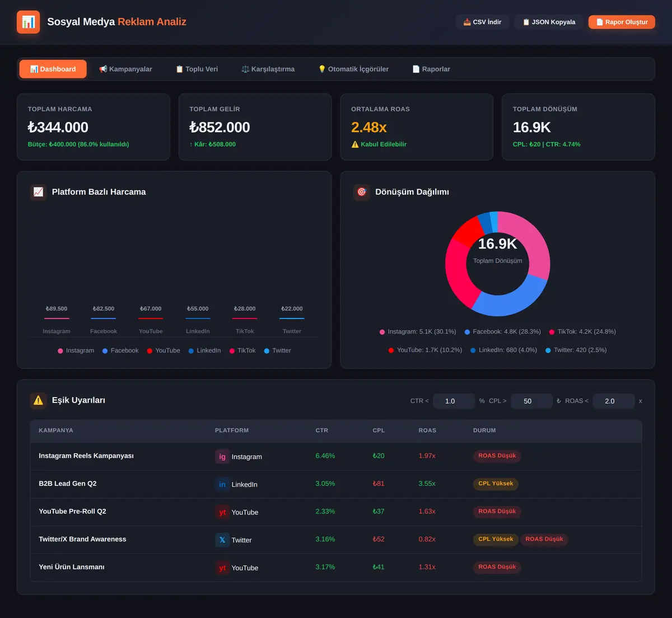Click the Dönüşüm Dağılımı target icon
672x618 pixels.
pyautogui.click(x=362, y=192)
